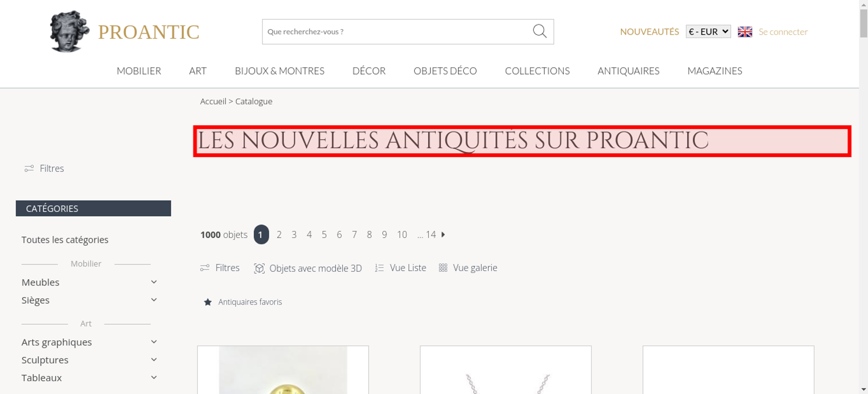This screenshot has width=868, height=394.
Task: Click the magnifying glass search icon
Action: (539, 31)
